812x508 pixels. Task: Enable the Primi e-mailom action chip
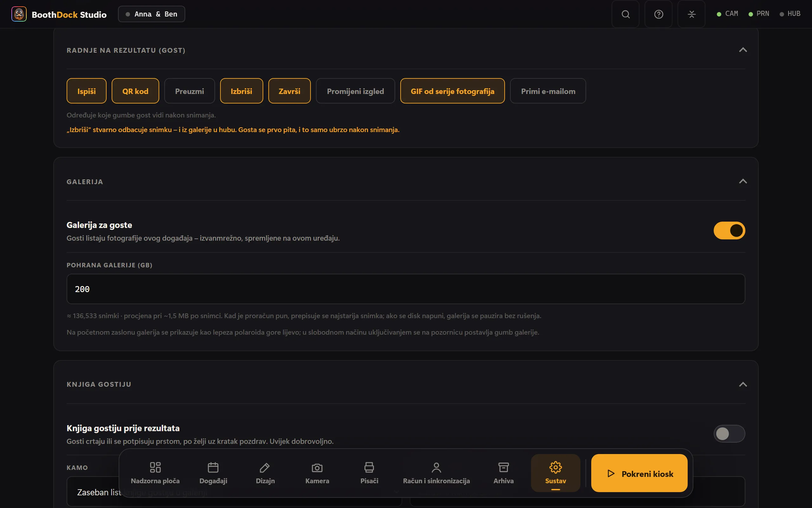pos(548,91)
